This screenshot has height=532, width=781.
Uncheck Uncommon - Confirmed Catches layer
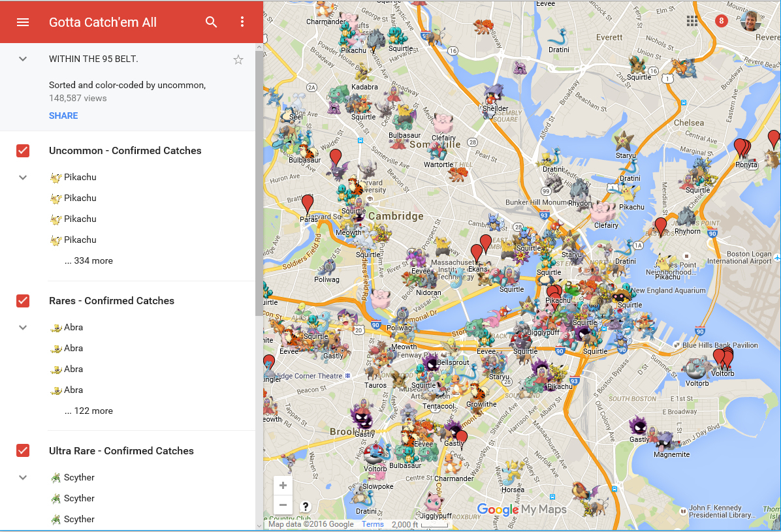(x=23, y=151)
